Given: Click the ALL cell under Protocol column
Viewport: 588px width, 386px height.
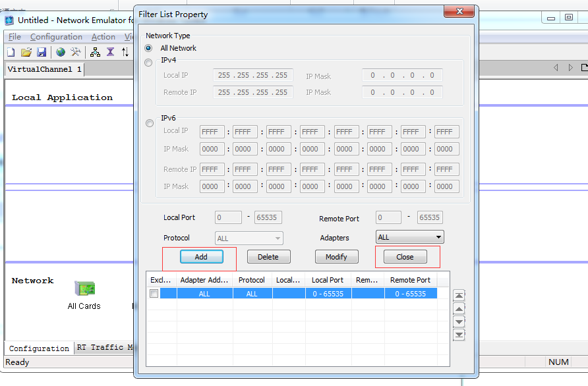Looking at the screenshot, I should pyautogui.click(x=252, y=293).
